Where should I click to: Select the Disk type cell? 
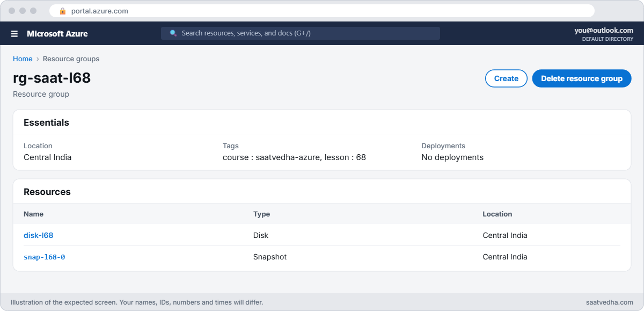pyautogui.click(x=261, y=235)
